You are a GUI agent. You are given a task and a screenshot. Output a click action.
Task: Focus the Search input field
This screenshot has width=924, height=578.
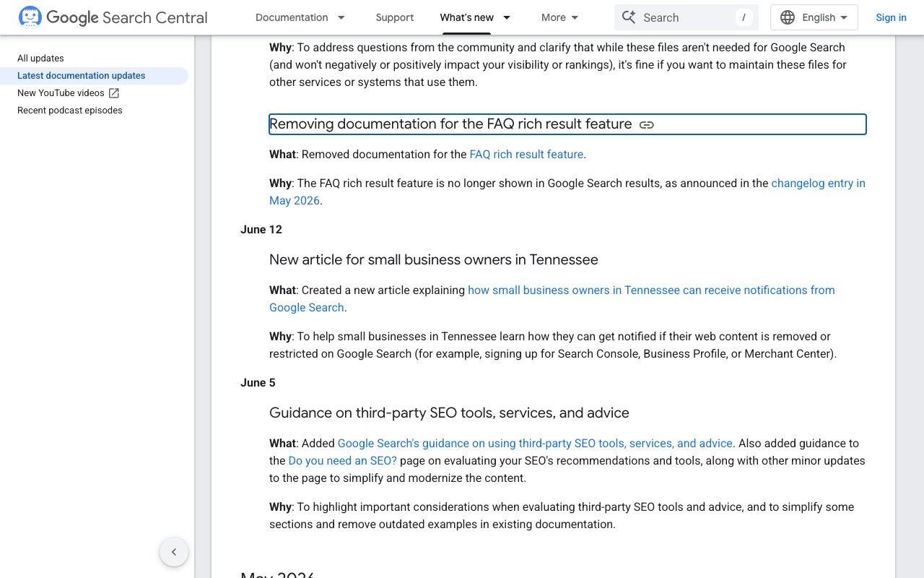tap(686, 17)
